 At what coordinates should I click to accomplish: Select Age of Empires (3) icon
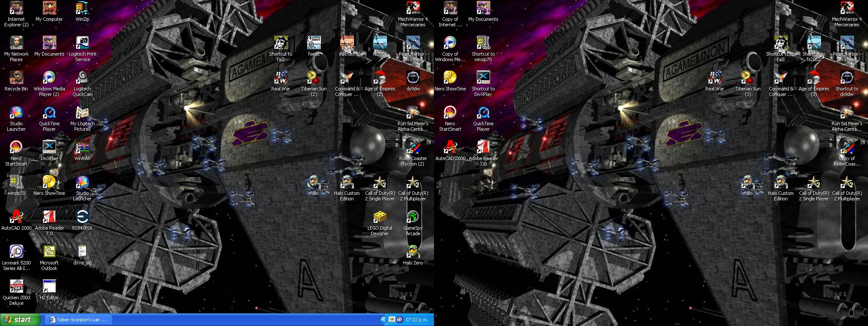point(814,84)
